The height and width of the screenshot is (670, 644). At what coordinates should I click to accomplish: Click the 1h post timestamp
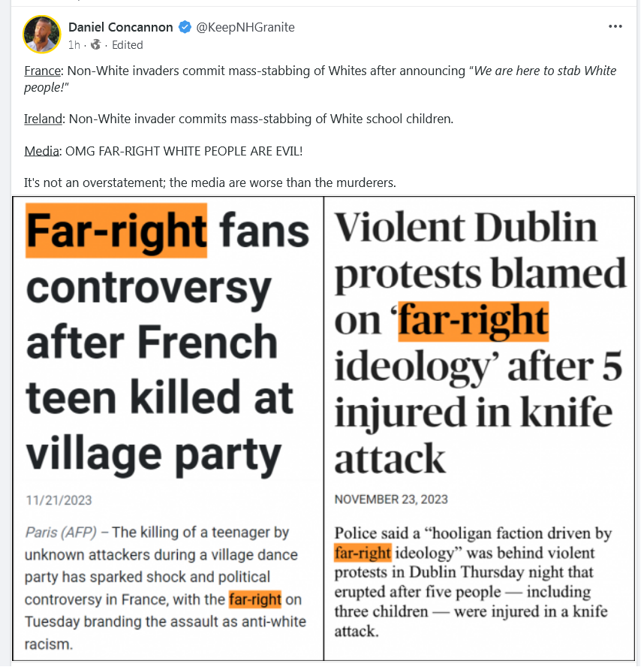click(74, 45)
